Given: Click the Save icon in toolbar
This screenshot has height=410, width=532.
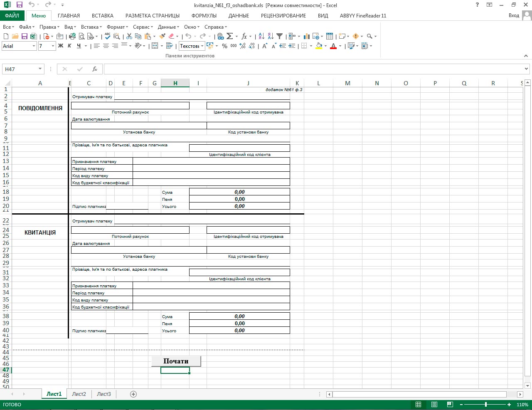Looking at the screenshot, I should [25, 37].
